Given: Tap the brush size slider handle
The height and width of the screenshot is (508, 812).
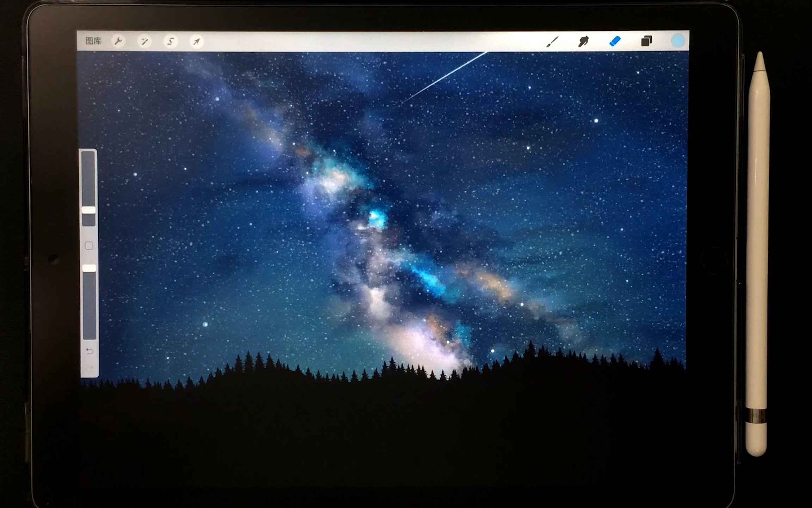Looking at the screenshot, I should 88,210.
